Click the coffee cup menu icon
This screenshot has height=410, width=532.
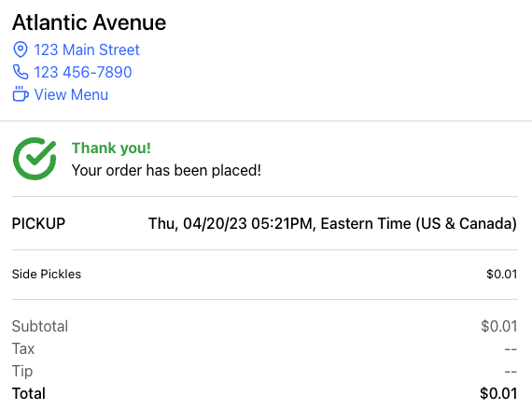21,94
